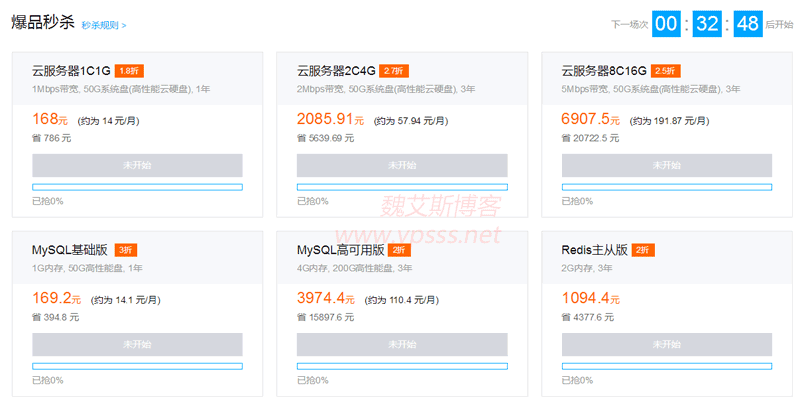Open the 秒杀规则 rules link
This screenshot has height=404, width=800.
pos(99,25)
